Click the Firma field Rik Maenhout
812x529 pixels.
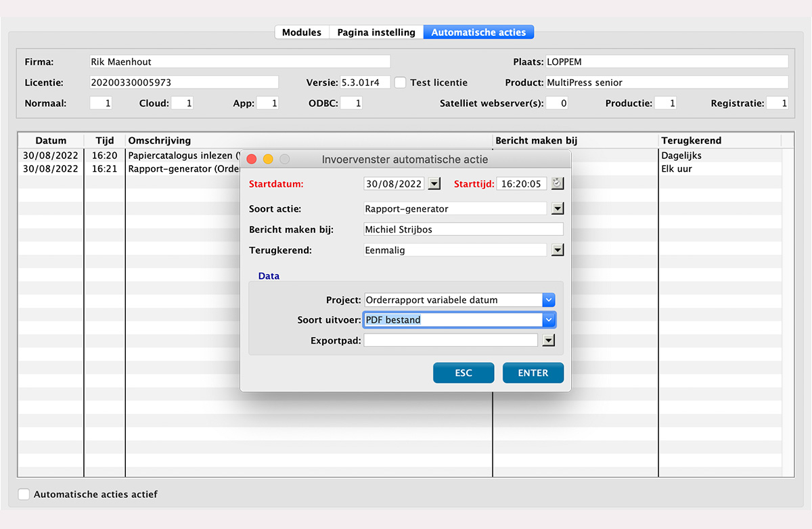pos(240,62)
